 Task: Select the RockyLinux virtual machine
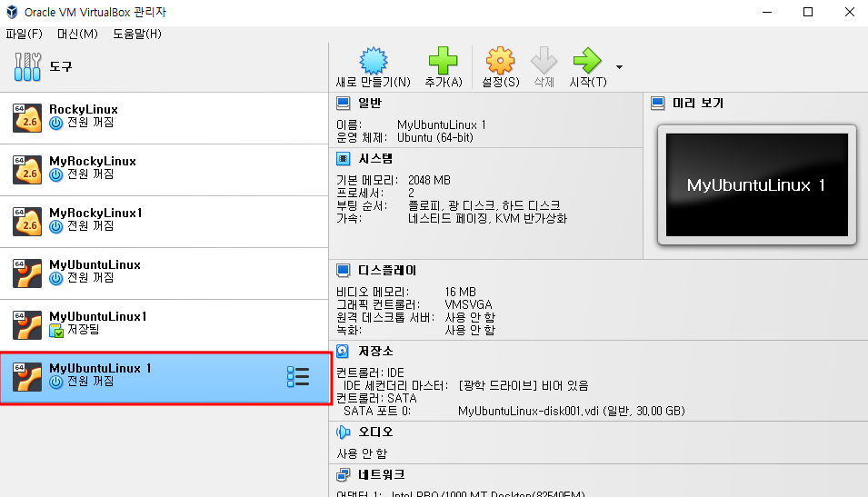coord(164,118)
